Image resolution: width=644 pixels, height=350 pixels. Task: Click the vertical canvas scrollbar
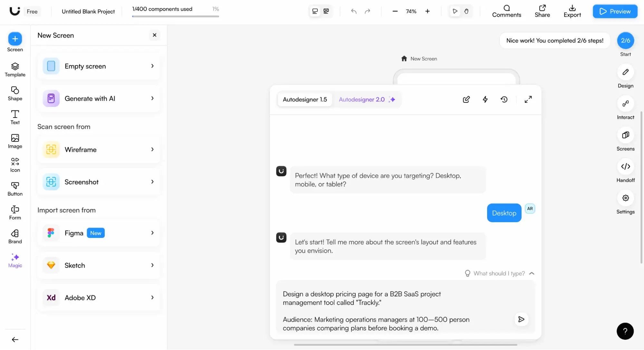click(x=641, y=187)
